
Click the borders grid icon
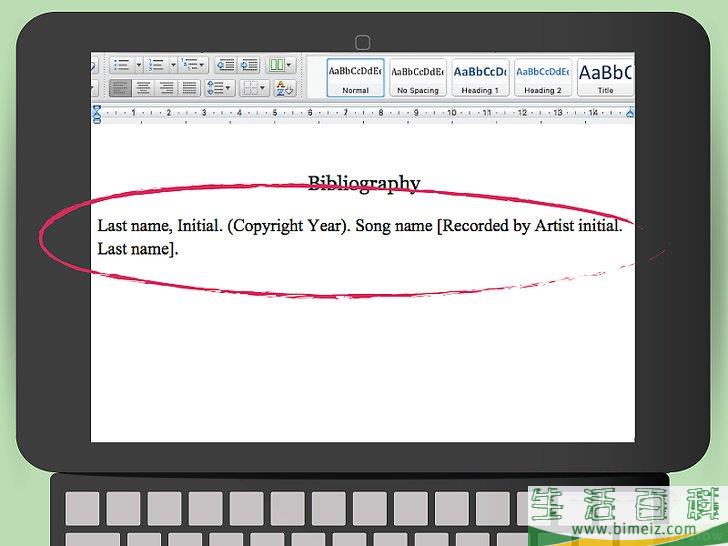(251, 88)
